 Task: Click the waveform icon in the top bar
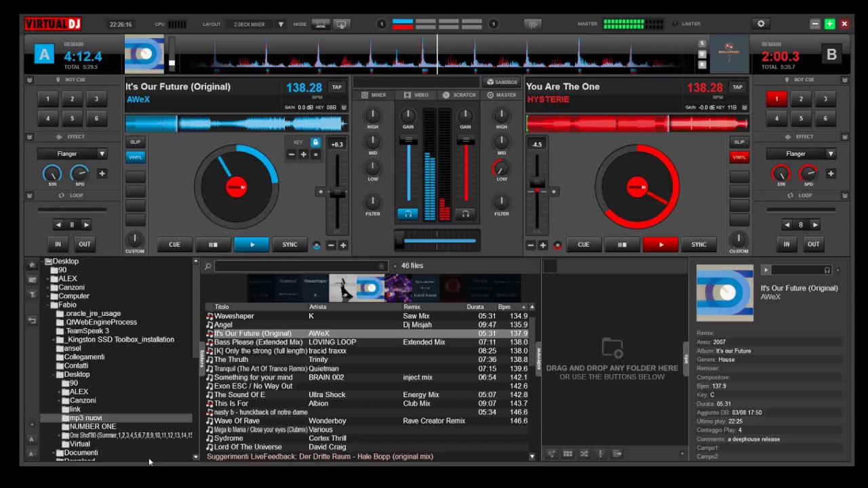click(532, 24)
